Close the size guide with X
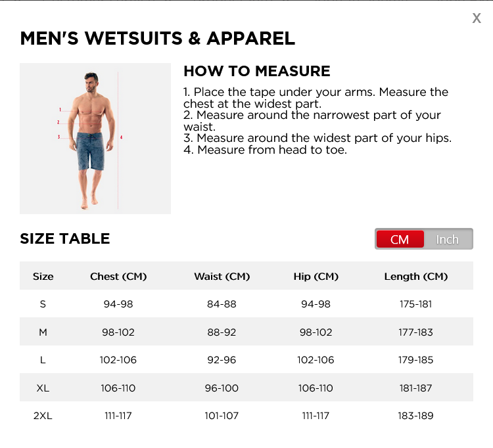This screenshot has width=493, height=448. (477, 18)
